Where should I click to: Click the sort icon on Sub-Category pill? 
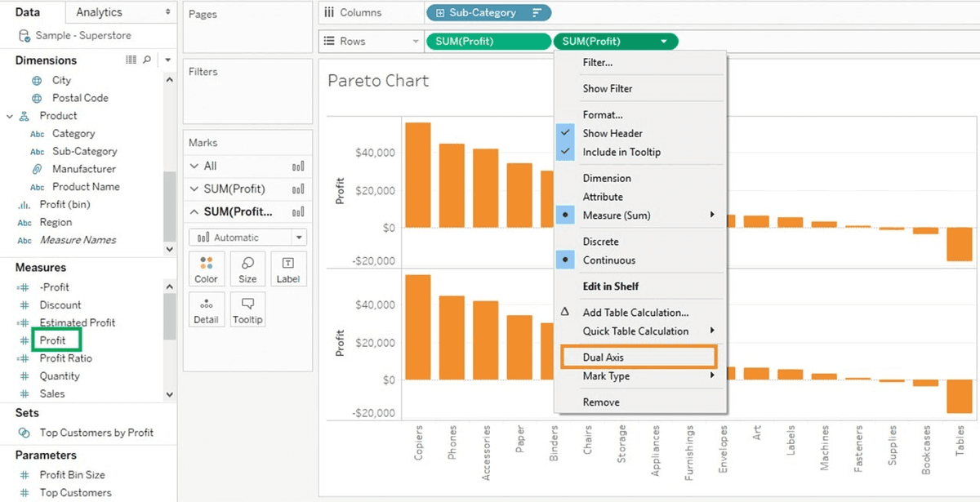(x=537, y=13)
